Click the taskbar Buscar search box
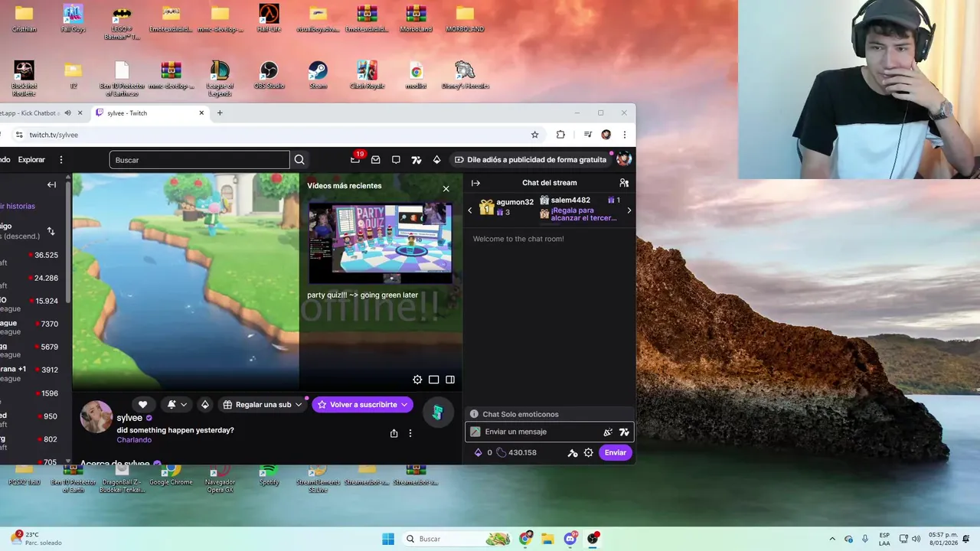The image size is (980, 551). click(x=458, y=539)
